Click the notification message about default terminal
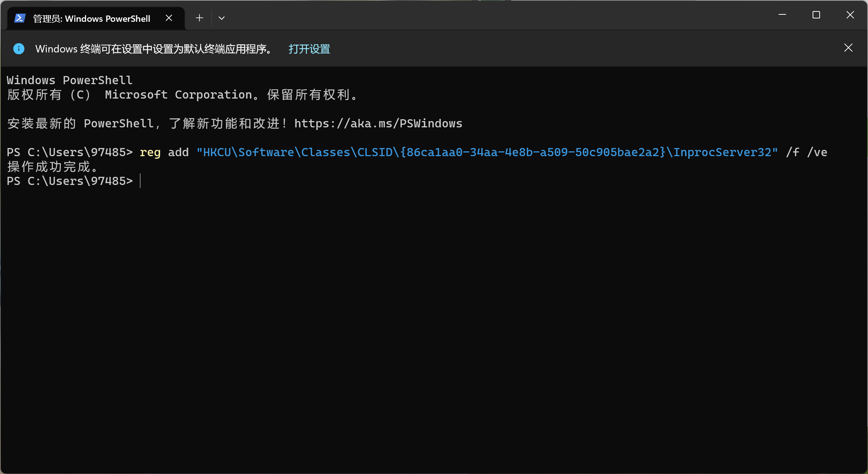The image size is (868, 474). [153, 49]
